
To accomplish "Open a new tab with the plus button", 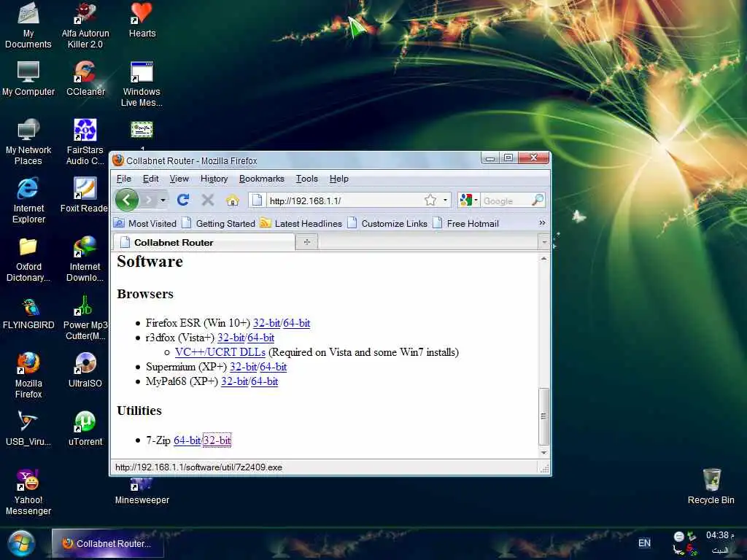I will 307,242.
